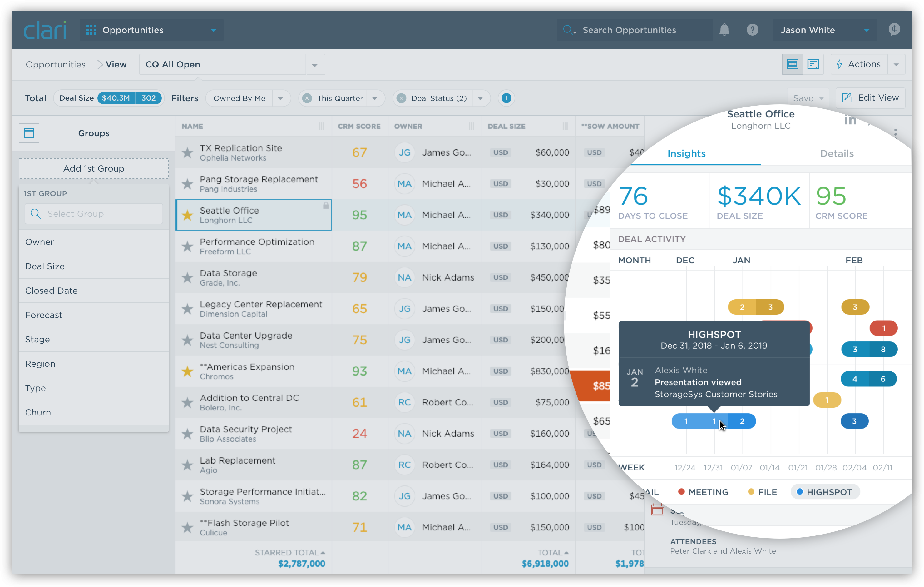This screenshot has width=924, height=587.
Task: Star the TX Replication Site opportunity
Action: (x=187, y=152)
